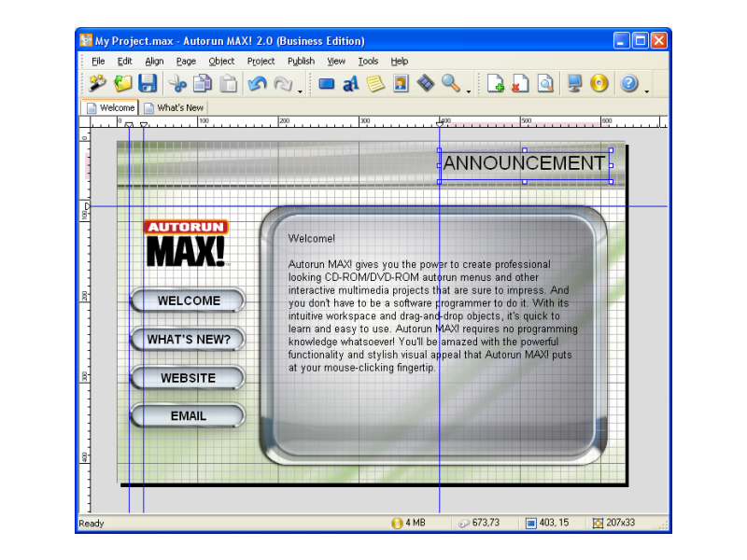Open a project using the folder icon
The image size is (747, 560).
coord(122,83)
